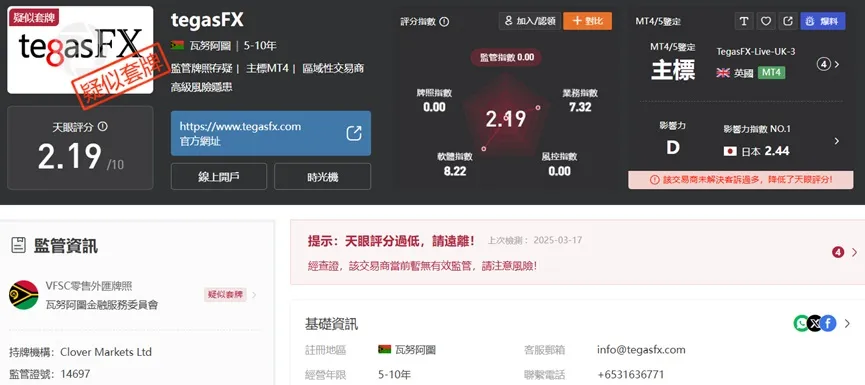Click the font size T icon
This screenshot has height=385, width=865.
744,21
